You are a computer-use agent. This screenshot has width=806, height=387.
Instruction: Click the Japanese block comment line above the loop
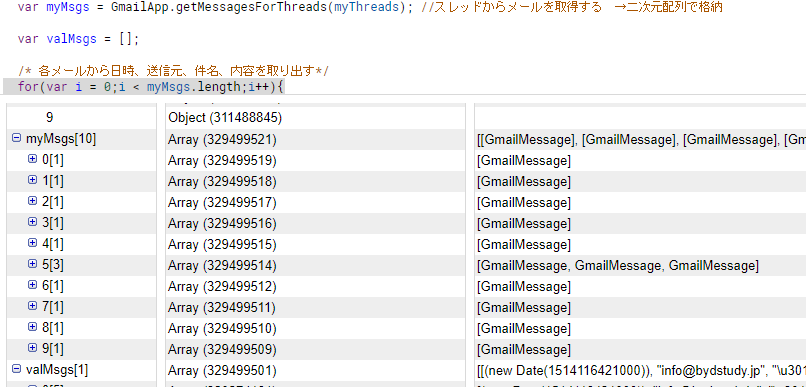point(173,71)
